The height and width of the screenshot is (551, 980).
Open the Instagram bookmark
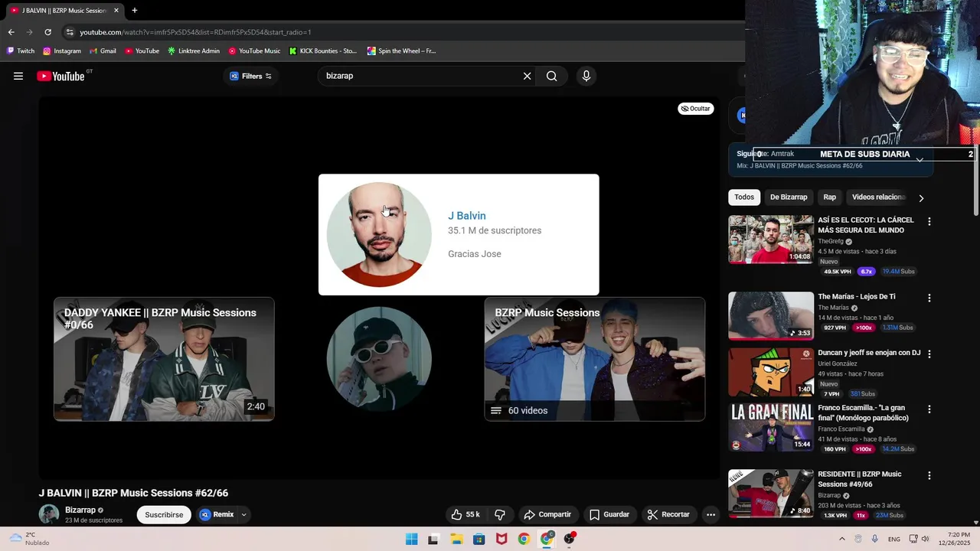pos(62,51)
